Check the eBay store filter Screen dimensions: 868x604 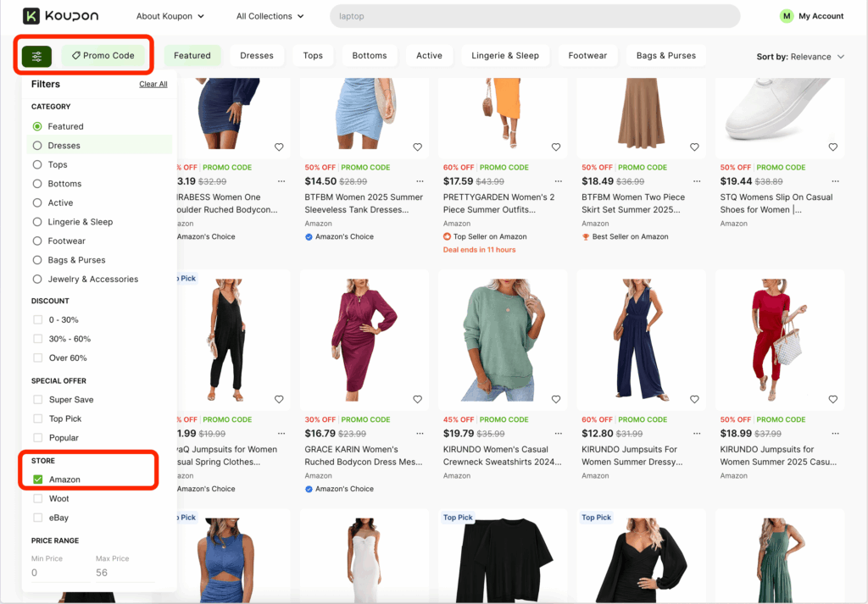[37, 518]
